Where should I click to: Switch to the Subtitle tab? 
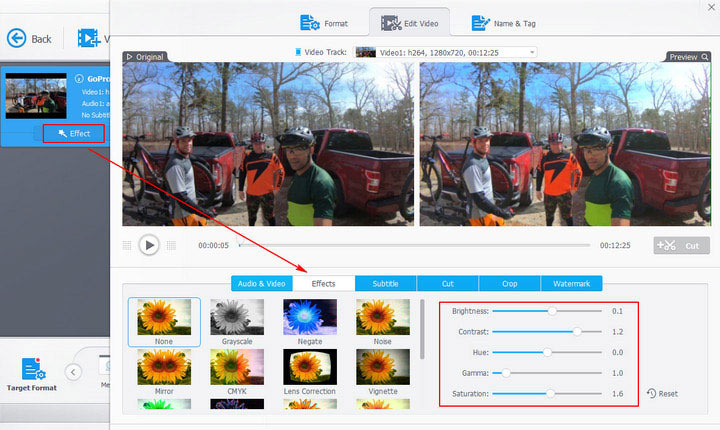[386, 283]
